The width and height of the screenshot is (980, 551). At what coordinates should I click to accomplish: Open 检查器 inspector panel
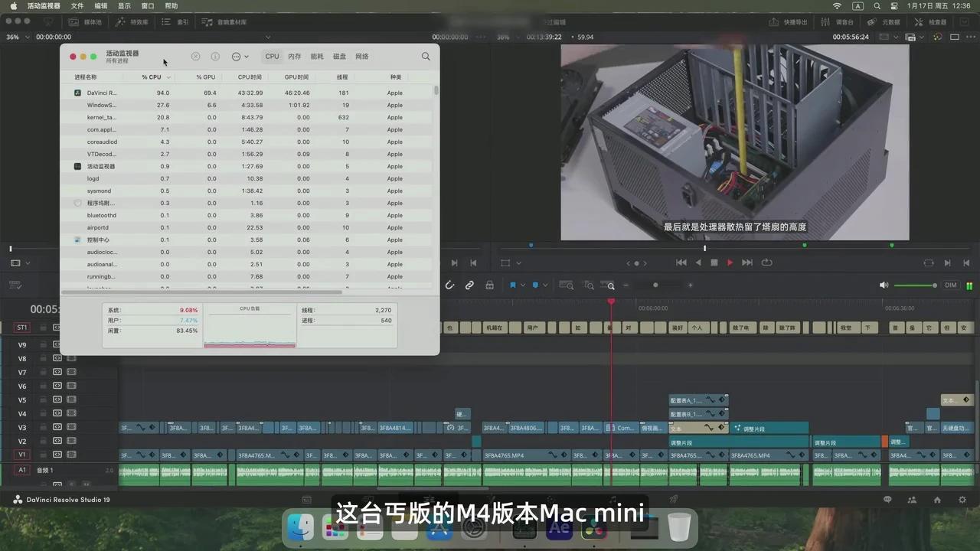[x=931, y=22]
